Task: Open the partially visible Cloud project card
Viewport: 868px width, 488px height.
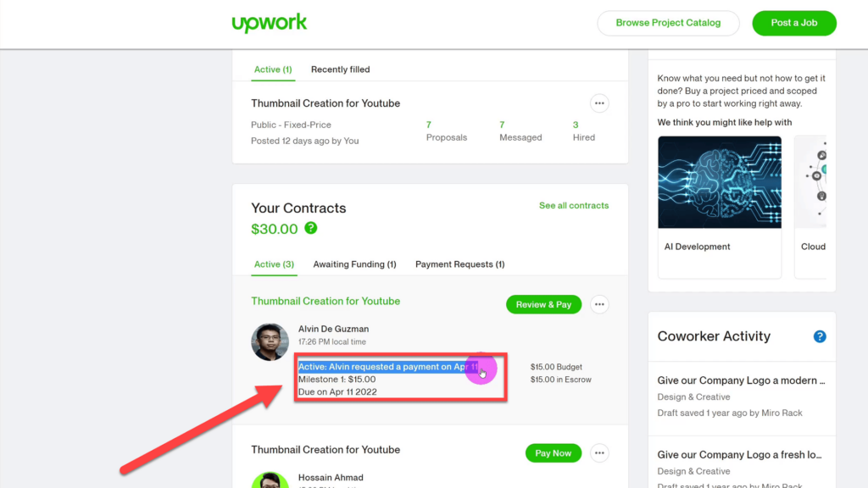Action: pos(810,207)
